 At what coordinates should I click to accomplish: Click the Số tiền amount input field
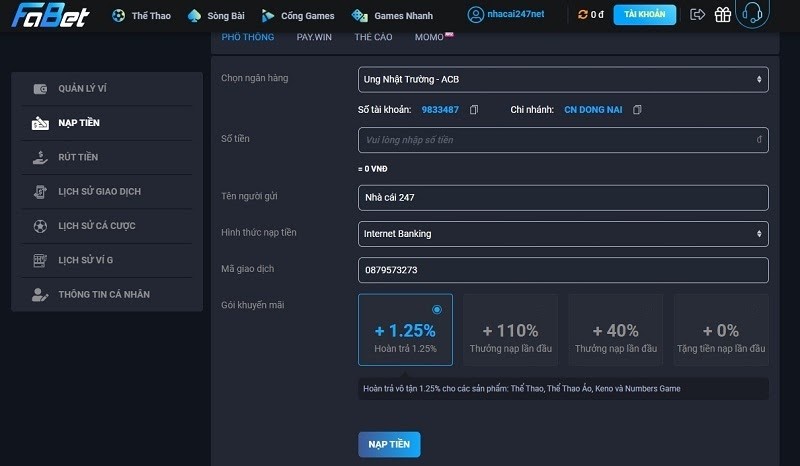(563, 140)
